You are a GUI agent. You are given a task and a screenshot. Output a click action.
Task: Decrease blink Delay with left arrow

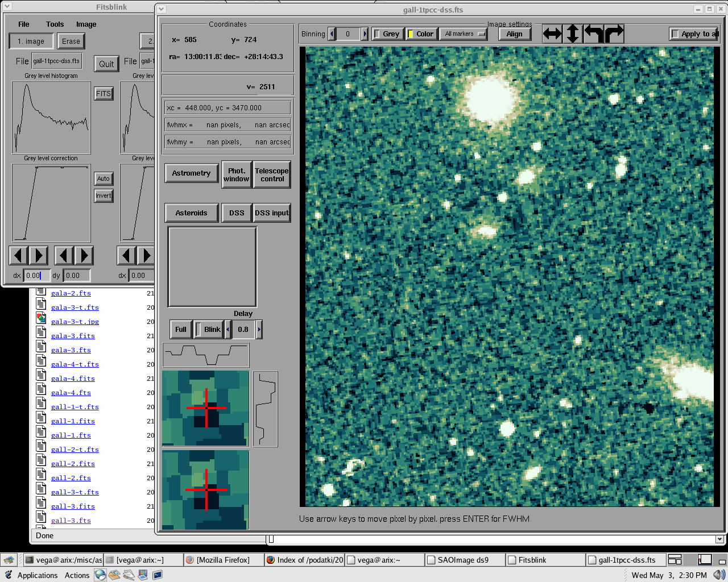(x=228, y=329)
